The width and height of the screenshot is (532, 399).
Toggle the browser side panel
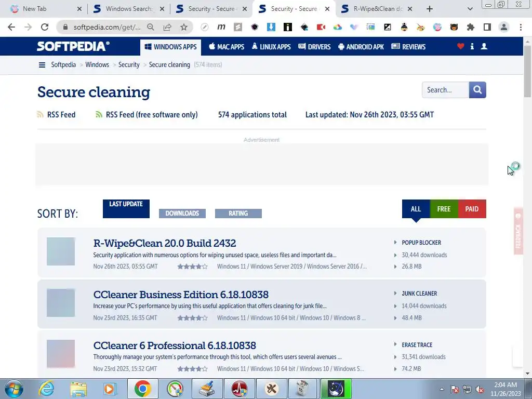[487, 27]
